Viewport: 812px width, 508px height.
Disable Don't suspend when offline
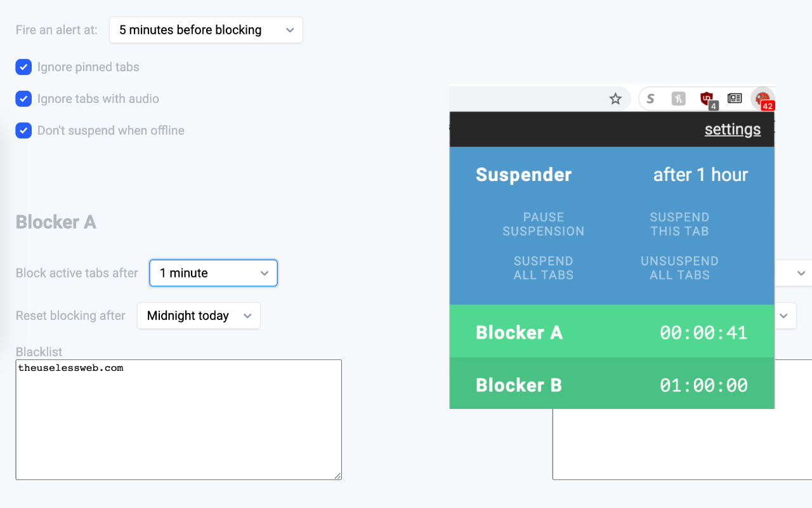click(x=23, y=131)
